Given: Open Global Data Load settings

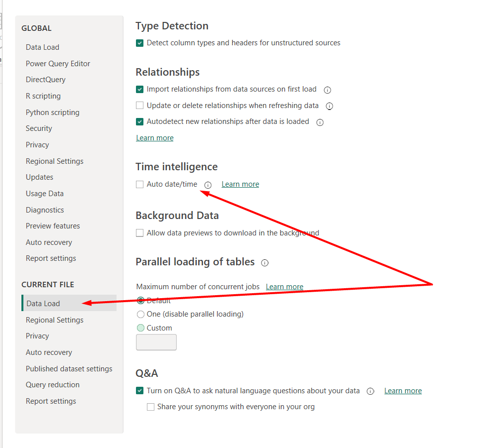Looking at the screenshot, I should (42, 47).
